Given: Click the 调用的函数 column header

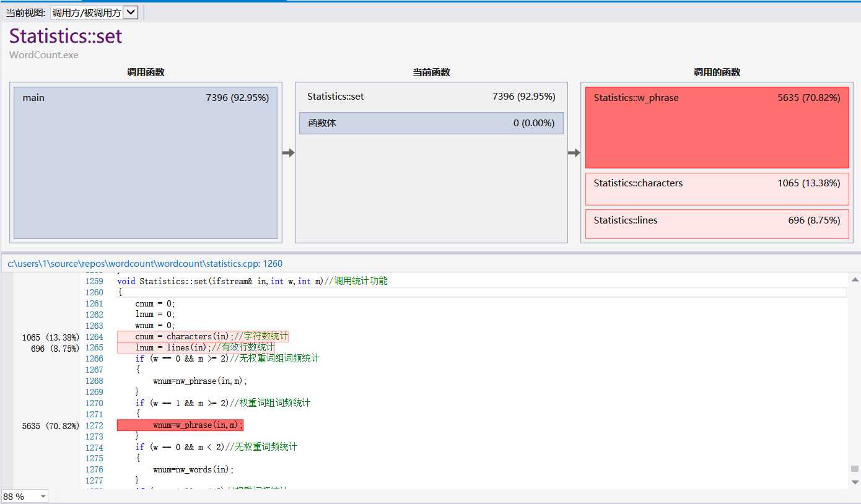Looking at the screenshot, I should (717, 72).
